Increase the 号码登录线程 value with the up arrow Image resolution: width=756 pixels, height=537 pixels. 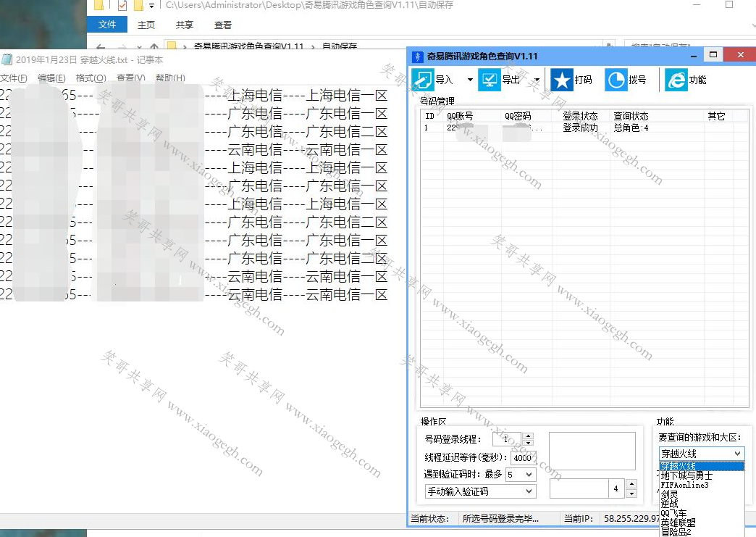[x=528, y=436]
